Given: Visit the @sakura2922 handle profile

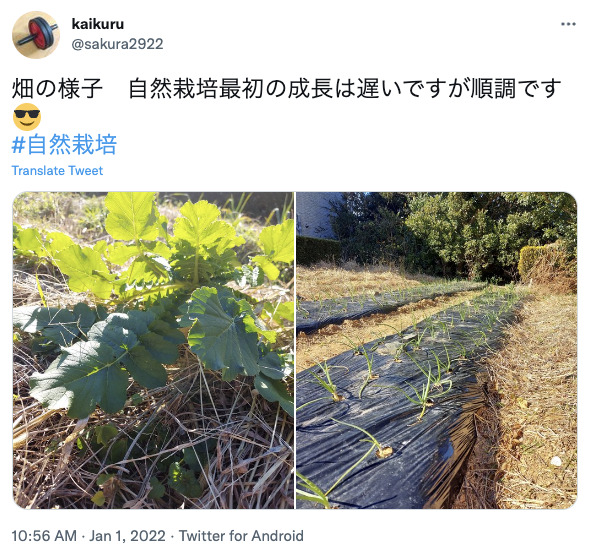Looking at the screenshot, I should [117, 44].
